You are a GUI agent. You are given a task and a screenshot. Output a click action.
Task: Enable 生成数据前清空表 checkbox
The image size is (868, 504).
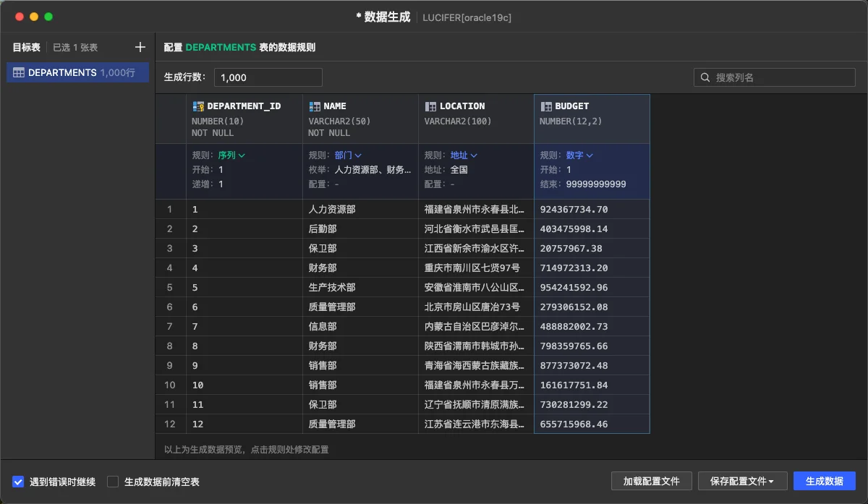coord(113,482)
